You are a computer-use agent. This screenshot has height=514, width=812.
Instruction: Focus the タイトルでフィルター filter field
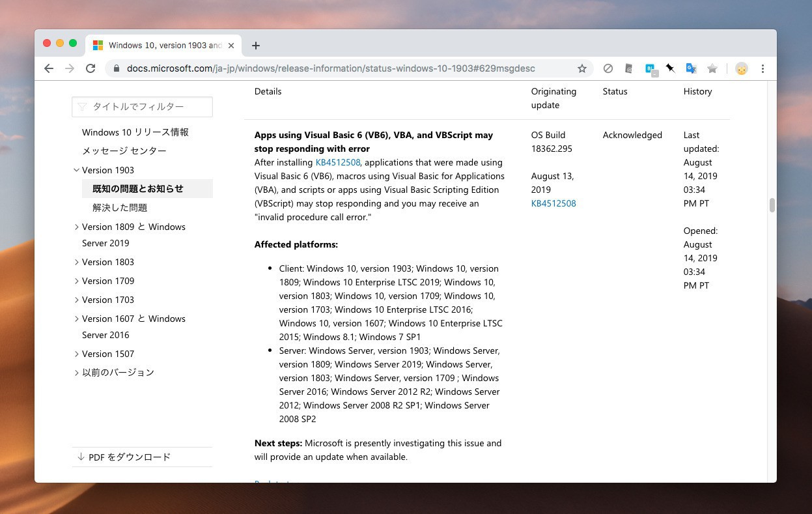click(x=142, y=106)
